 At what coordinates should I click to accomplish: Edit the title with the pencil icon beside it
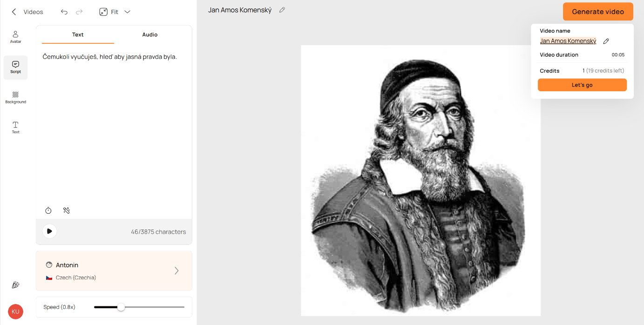(x=282, y=10)
